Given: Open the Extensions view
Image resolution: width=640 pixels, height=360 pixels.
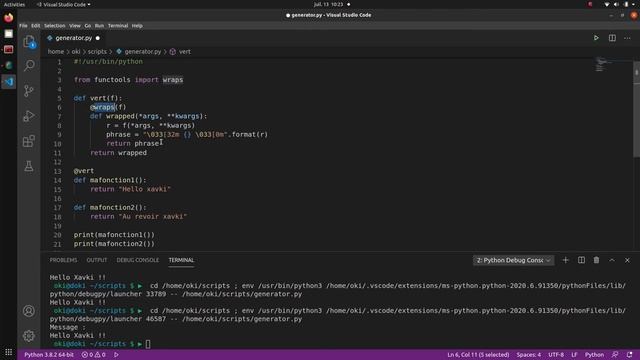Looking at the screenshot, I should pos(29,141).
